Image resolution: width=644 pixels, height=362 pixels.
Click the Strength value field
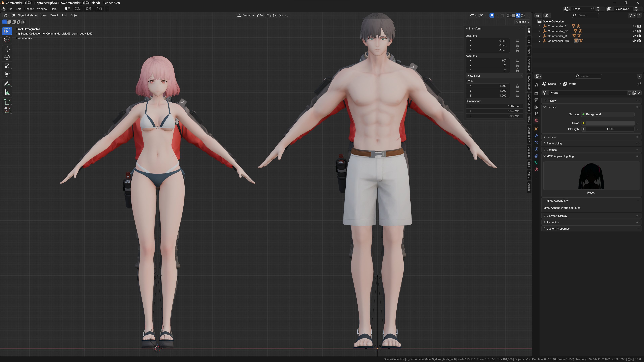pyautogui.click(x=610, y=129)
